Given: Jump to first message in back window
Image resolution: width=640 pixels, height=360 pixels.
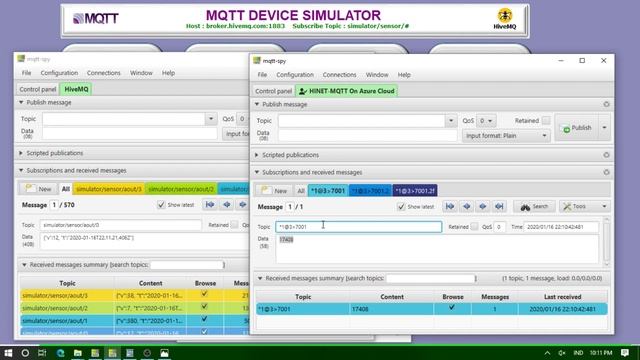Looking at the screenshot, I should click(x=210, y=204).
